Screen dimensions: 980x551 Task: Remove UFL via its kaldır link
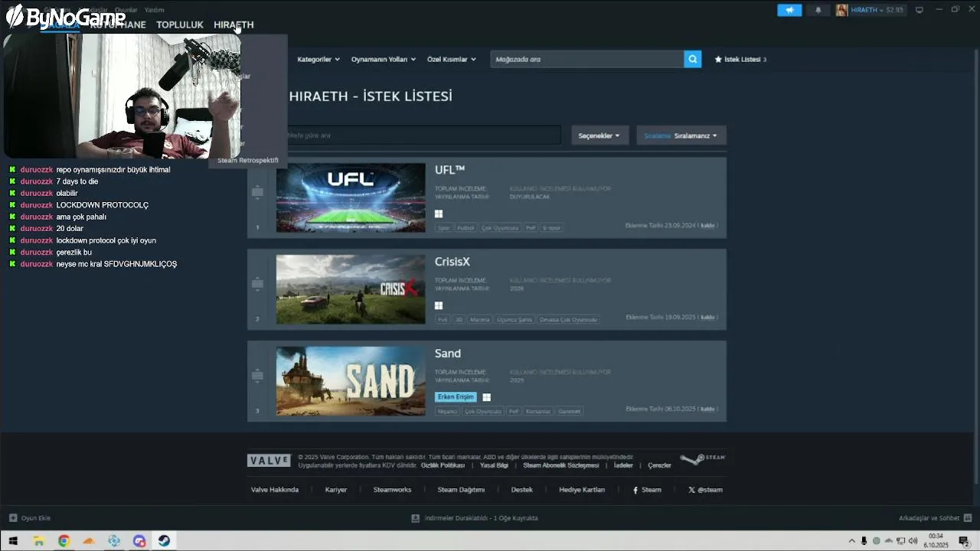[707, 226]
